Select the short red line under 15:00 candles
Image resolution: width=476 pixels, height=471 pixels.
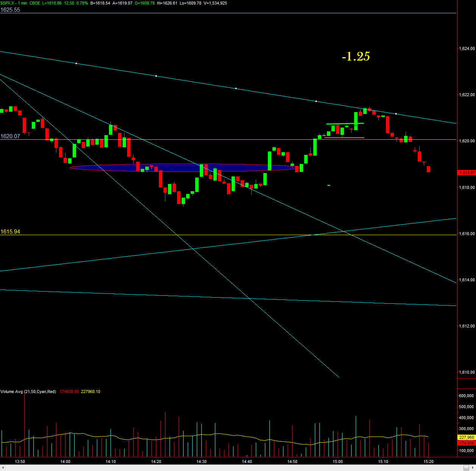click(x=344, y=137)
